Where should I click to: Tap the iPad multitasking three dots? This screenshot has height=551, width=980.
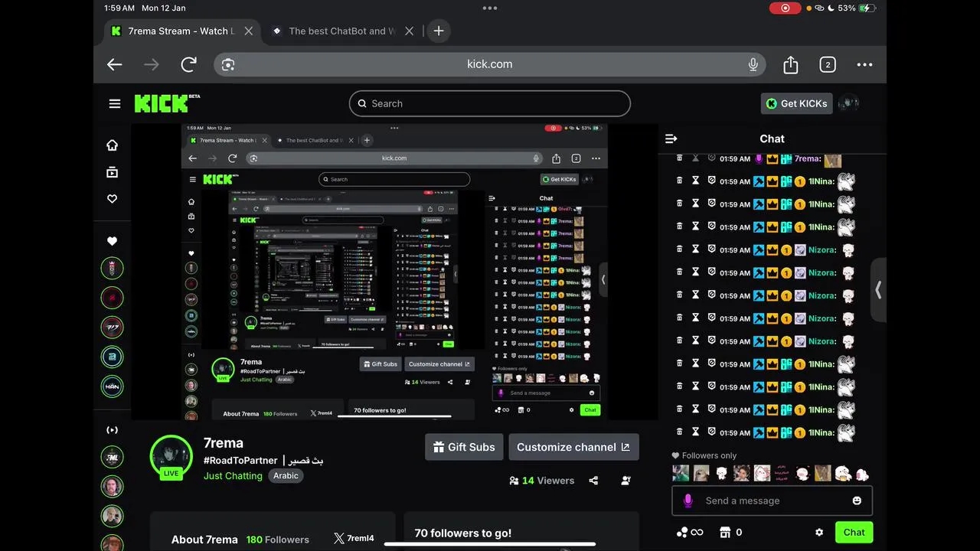pos(490,8)
